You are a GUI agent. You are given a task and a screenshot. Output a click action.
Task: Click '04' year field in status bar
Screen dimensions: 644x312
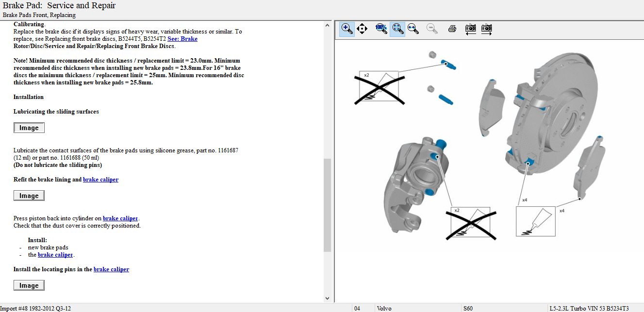(357, 308)
